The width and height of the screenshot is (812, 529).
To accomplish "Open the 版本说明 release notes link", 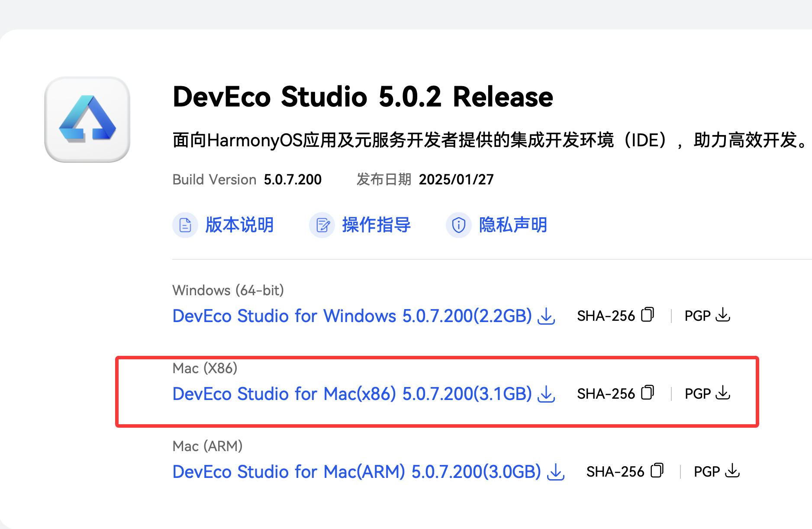I will (x=239, y=225).
